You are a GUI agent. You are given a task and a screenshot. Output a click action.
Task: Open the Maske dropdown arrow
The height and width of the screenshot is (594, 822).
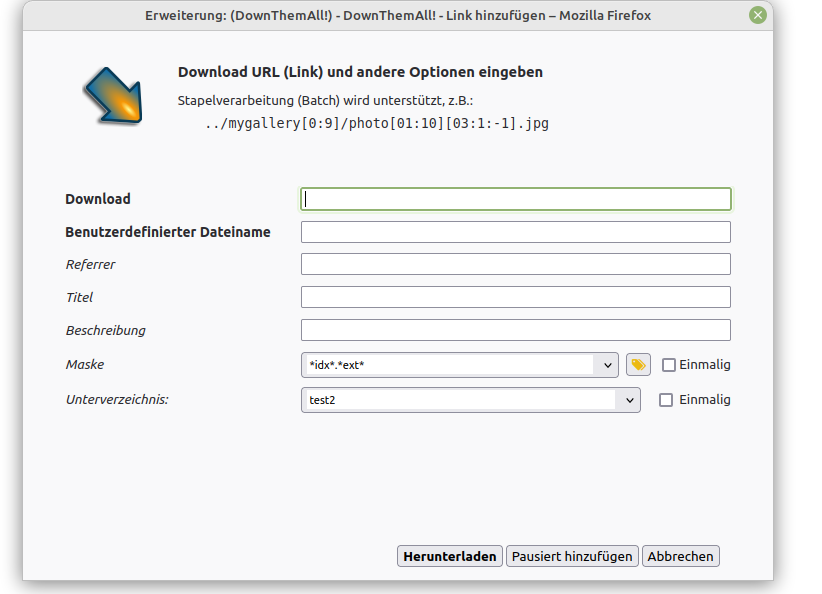point(607,365)
